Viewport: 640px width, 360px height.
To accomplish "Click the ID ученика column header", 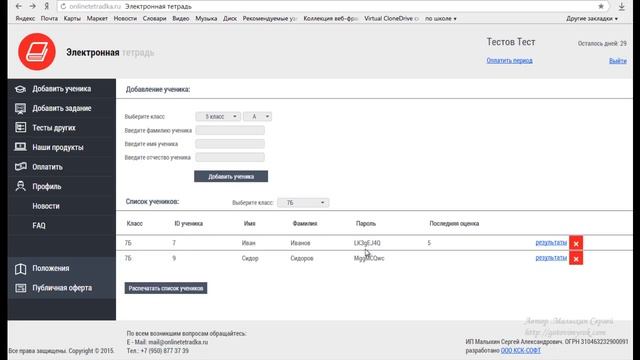I will (x=189, y=224).
